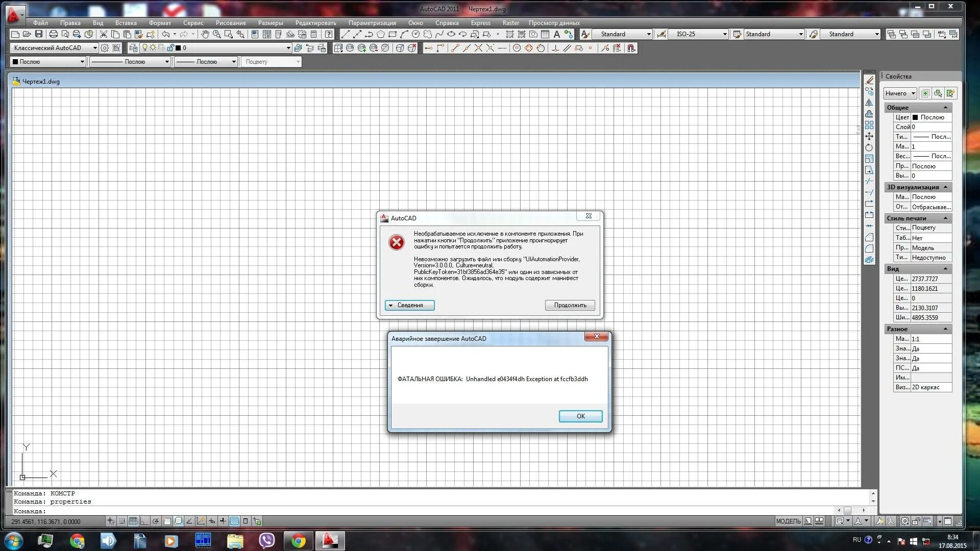Collapse the Общие properties section
This screenshot has width=980, height=551.
(x=945, y=108)
